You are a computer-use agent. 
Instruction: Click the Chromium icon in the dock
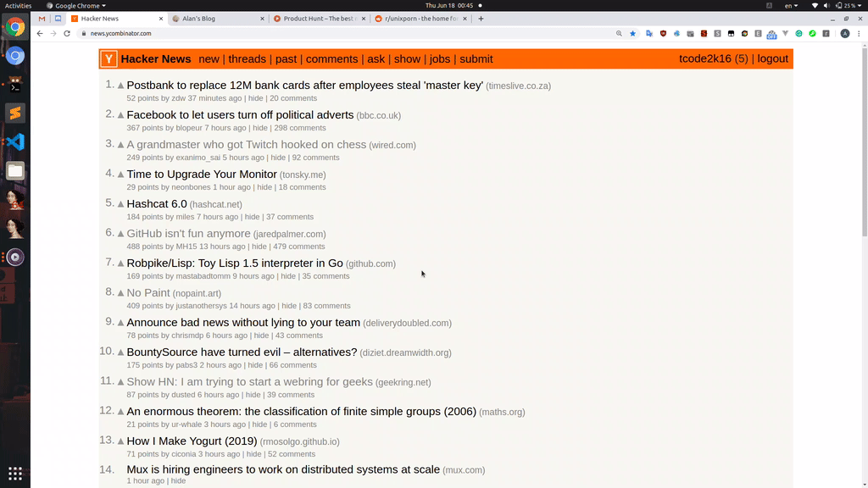coord(15,56)
